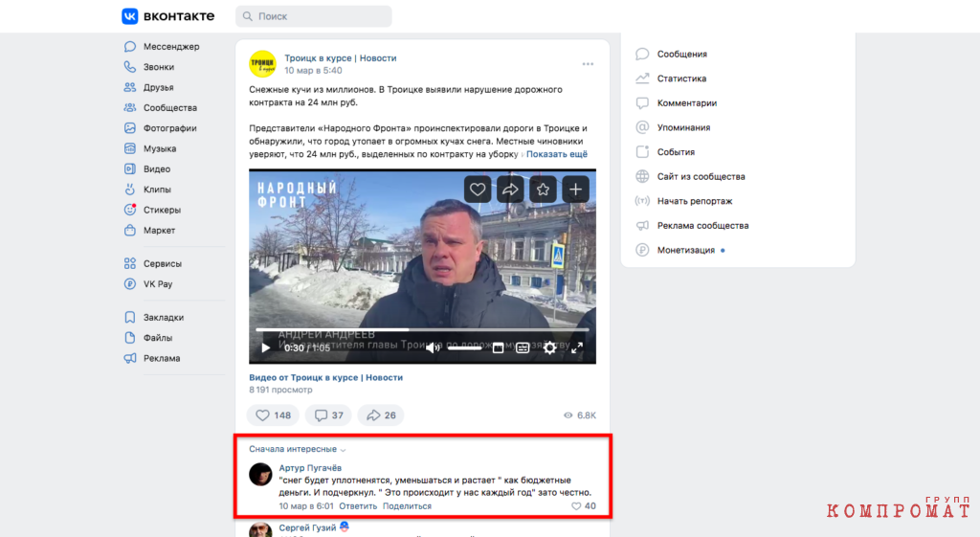Open the post's three-dots options menu

[x=588, y=64]
